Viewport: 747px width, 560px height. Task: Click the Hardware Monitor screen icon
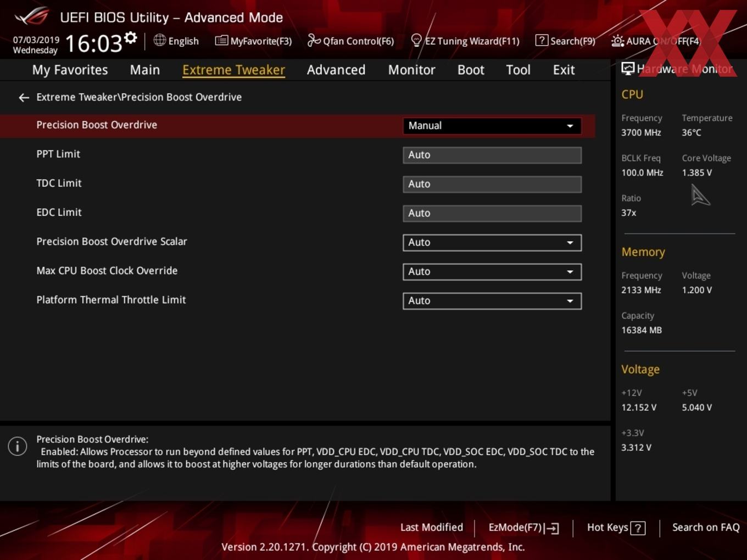(628, 69)
